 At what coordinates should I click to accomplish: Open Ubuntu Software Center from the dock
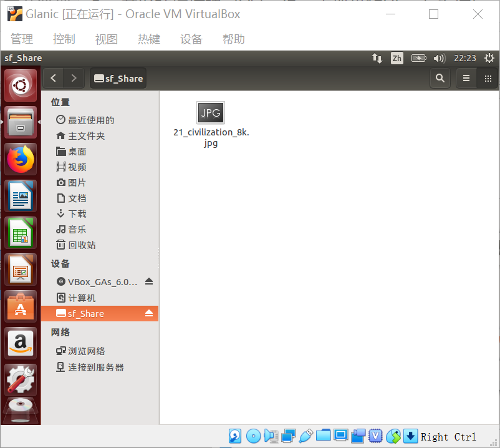(x=21, y=306)
